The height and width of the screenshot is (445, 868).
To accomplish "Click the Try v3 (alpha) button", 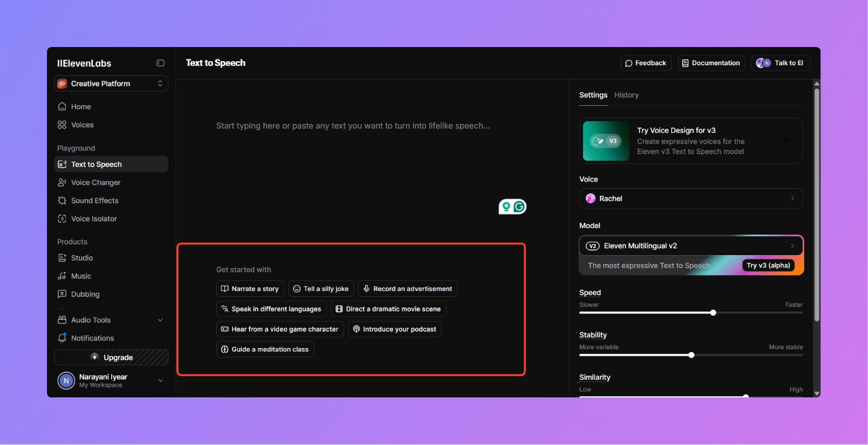I will [x=769, y=265].
